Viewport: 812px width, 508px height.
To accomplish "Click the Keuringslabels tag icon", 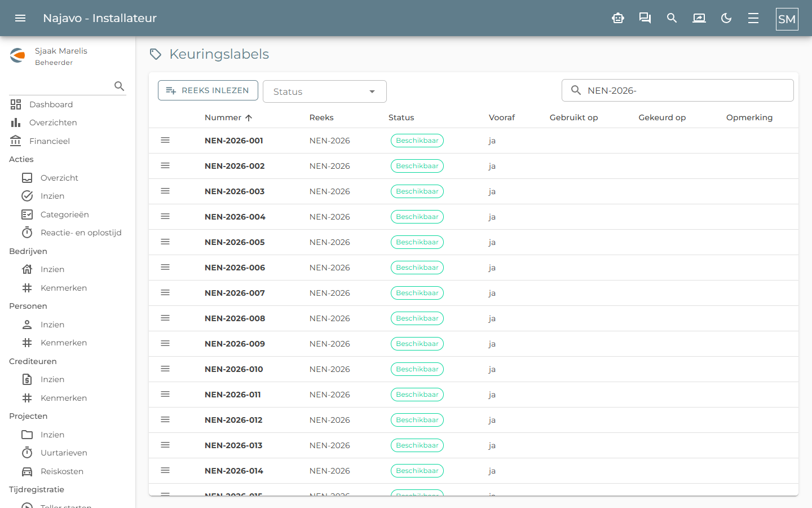I will click(x=156, y=54).
